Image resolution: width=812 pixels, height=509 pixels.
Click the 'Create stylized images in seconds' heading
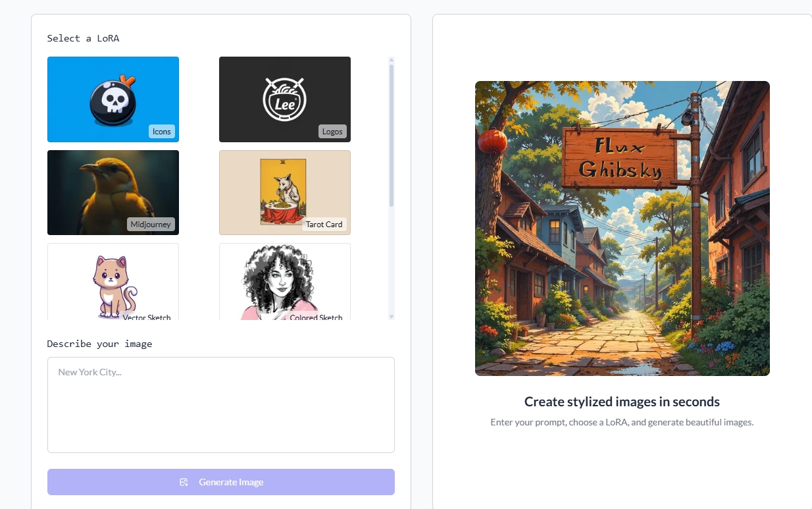click(622, 402)
